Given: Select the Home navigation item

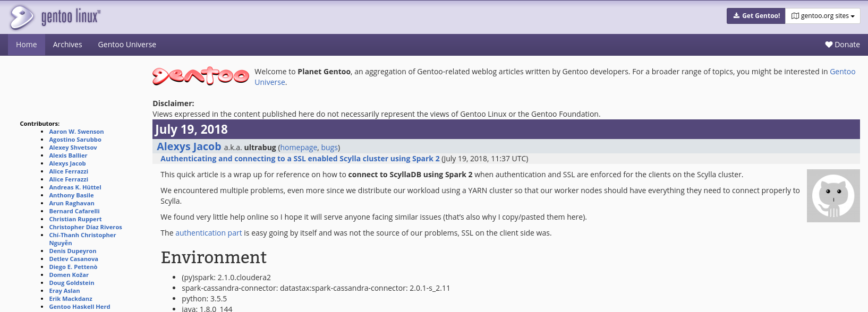Looking at the screenshot, I should coord(27,45).
